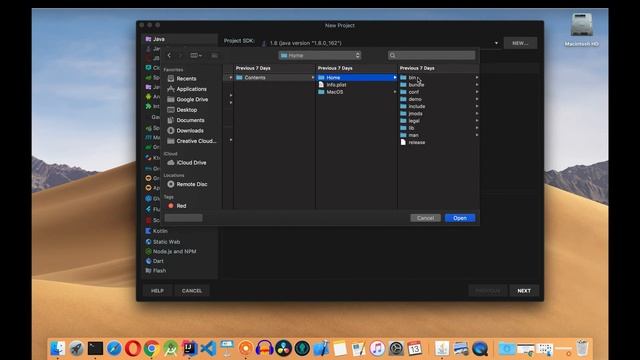The image size is (640, 360).
Task: Open iTunes from the dock
Action: coord(377,349)
